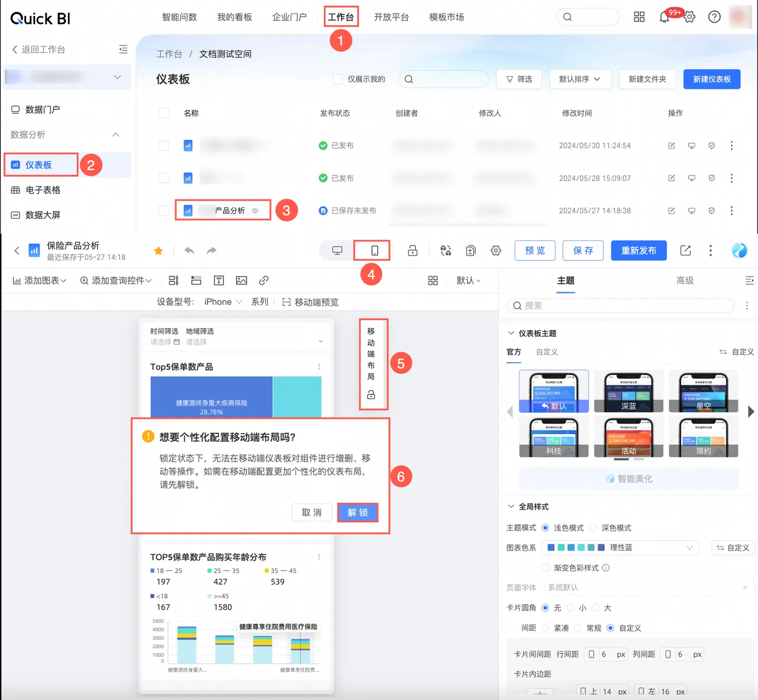The image size is (758, 700).
Task: Open the app grid icon in top bar
Action: coord(639,17)
